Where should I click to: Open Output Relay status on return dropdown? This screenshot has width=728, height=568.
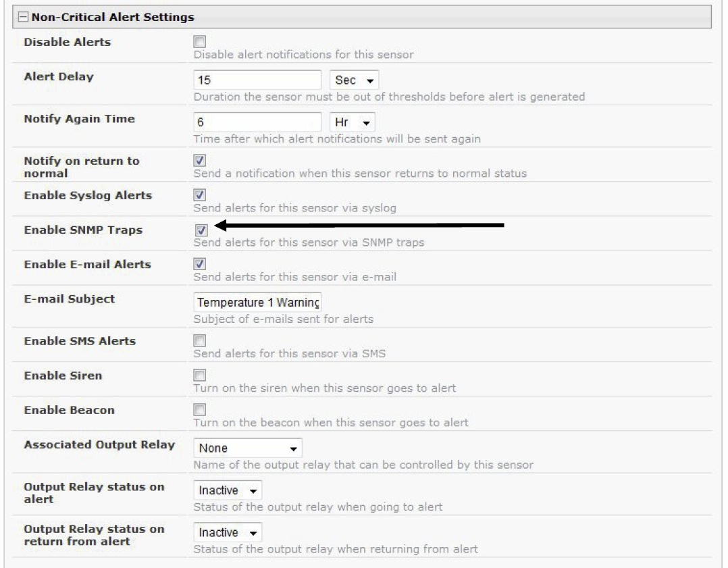[x=228, y=532]
